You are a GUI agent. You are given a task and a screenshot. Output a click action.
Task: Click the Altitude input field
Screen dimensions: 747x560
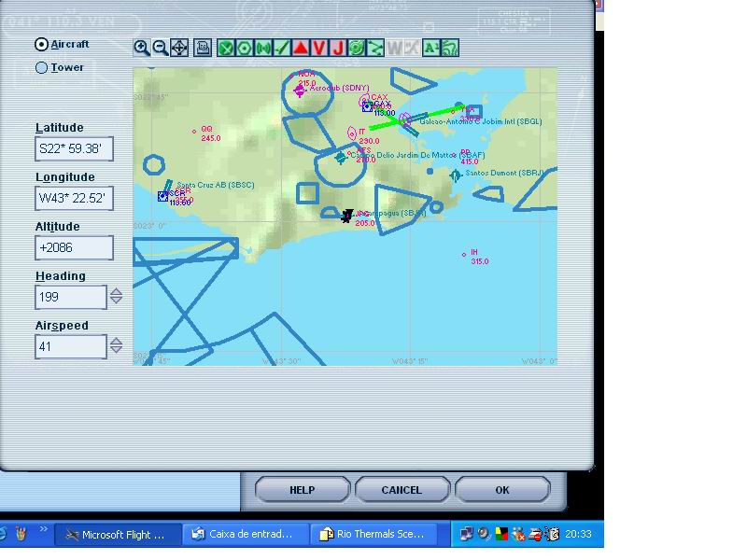[x=74, y=247]
